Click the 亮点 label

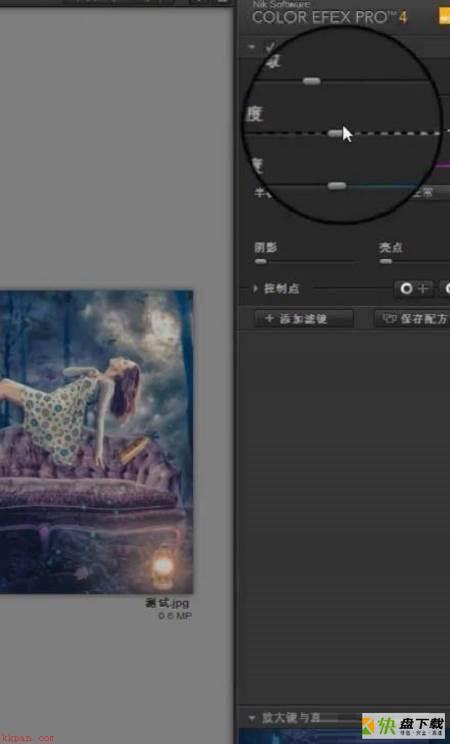pyautogui.click(x=391, y=248)
